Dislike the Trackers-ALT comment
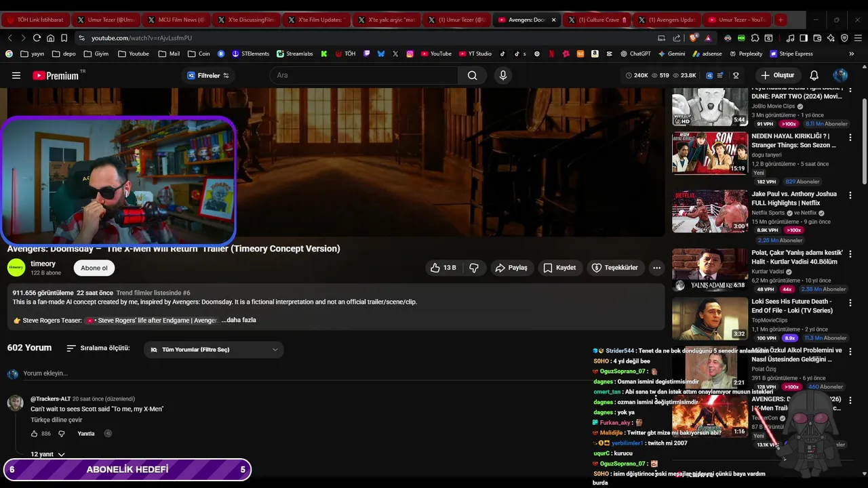 (61, 434)
